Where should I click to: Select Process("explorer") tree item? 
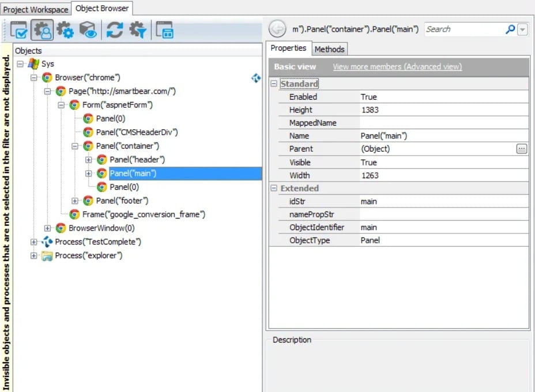tap(88, 255)
